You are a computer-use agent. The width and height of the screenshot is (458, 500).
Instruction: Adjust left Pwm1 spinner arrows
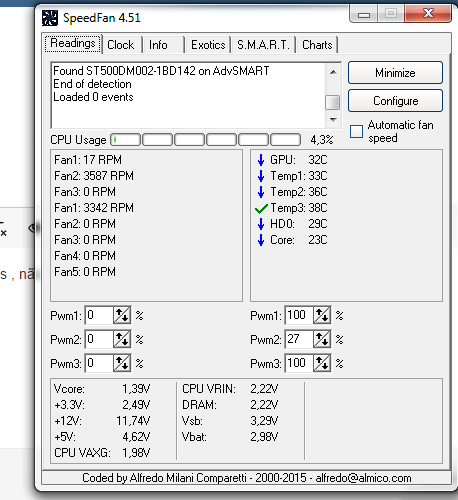point(122,315)
